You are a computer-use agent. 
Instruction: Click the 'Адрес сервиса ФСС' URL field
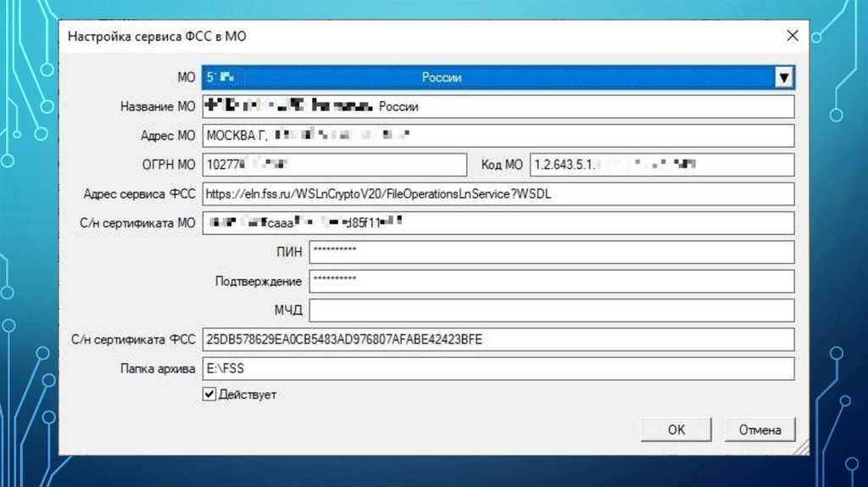[x=497, y=193]
